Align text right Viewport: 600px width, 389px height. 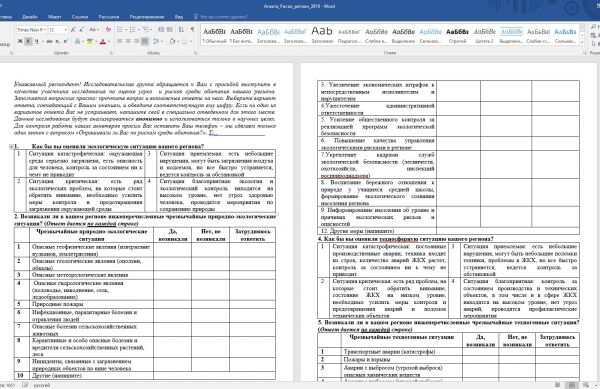coord(137,41)
